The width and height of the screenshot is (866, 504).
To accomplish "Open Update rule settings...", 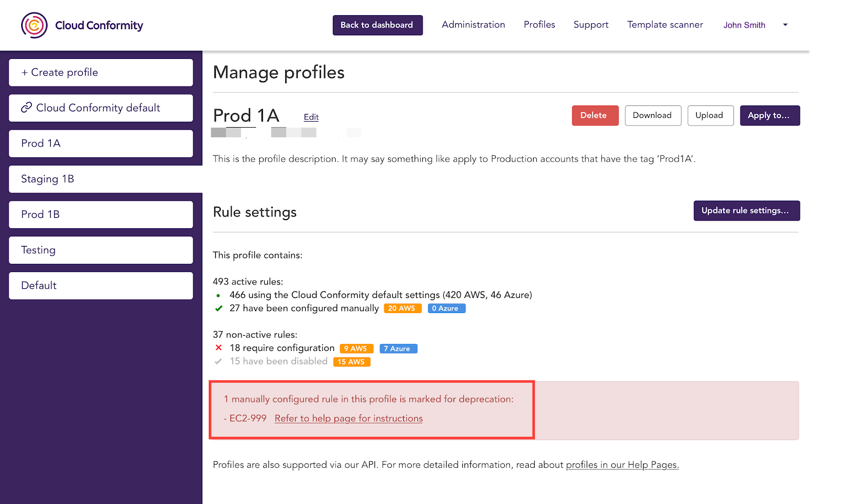I will 746,210.
